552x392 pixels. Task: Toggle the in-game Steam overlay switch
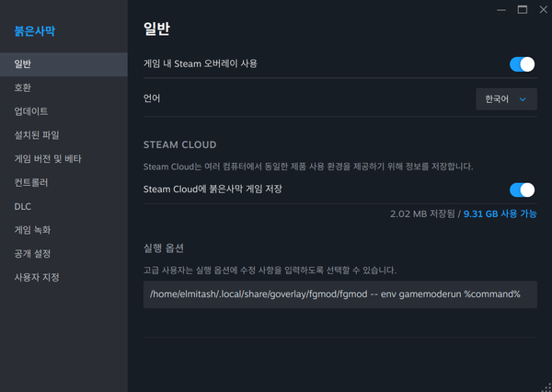pyautogui.click(x=522, y=64)
